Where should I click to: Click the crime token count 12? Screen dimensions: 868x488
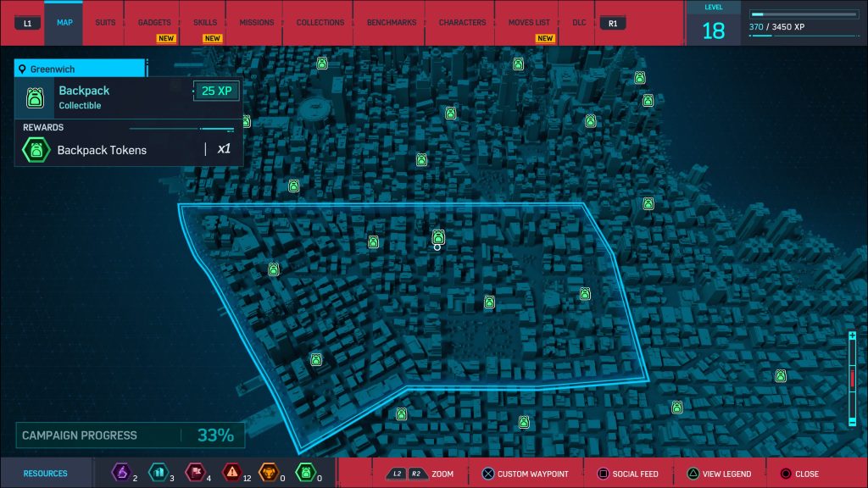(x=247, y=478)
